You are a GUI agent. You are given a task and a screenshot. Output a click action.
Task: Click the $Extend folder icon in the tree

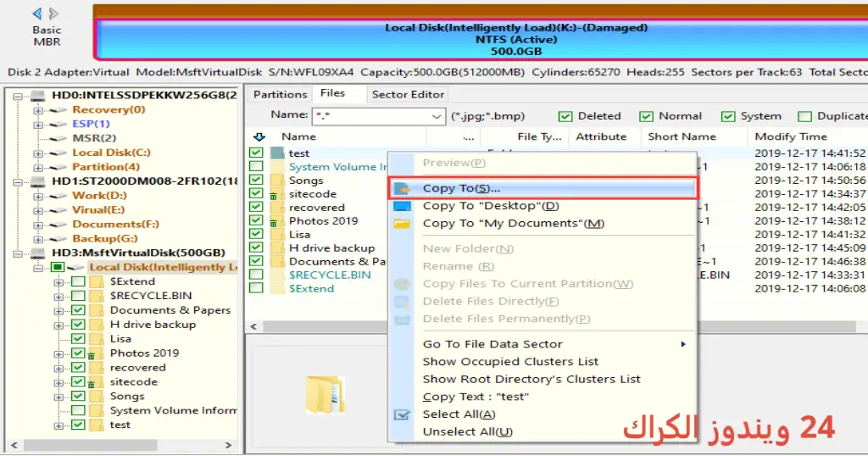pos(97,281)
